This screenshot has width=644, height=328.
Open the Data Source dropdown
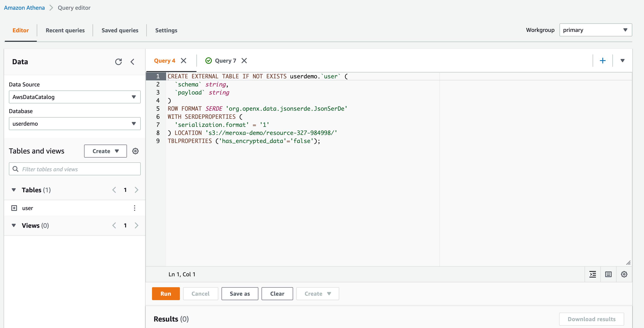pyautogui.click(x=74, y=97)
